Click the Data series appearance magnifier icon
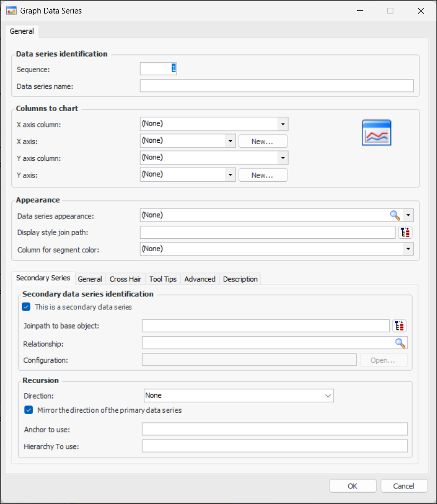 (x=395, y=215)
